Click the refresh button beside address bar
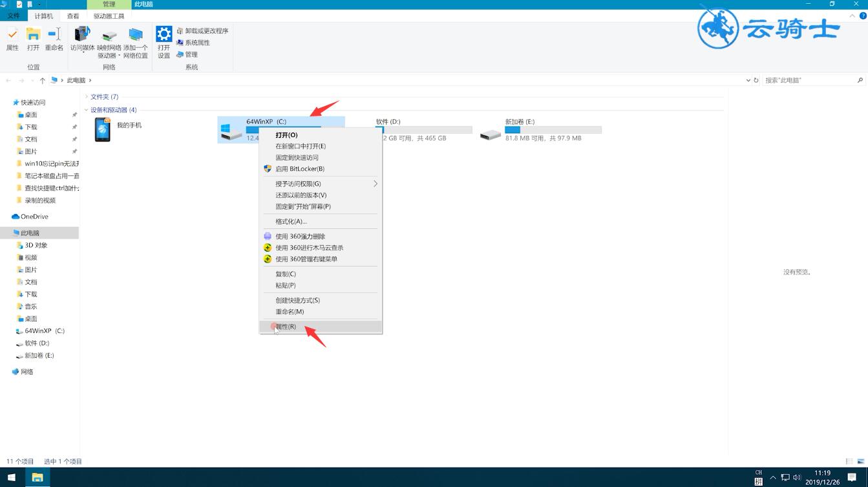Image resolution: width=868 pixels, height=487 pixels. tap(756, 80)
